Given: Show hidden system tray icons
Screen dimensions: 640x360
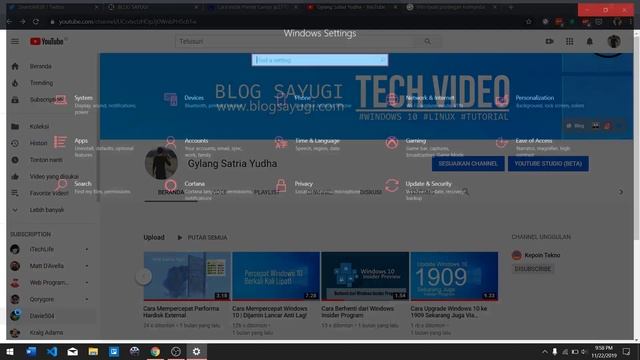Looking at the screenshot, I should pyautogui.click(x=544, y=351).
